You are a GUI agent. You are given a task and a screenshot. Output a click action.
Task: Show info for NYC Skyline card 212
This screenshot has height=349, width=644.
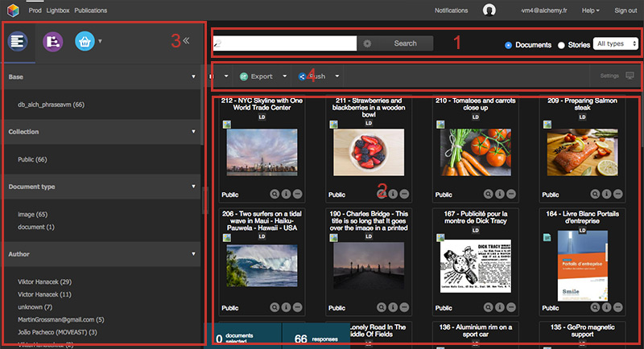286,194
